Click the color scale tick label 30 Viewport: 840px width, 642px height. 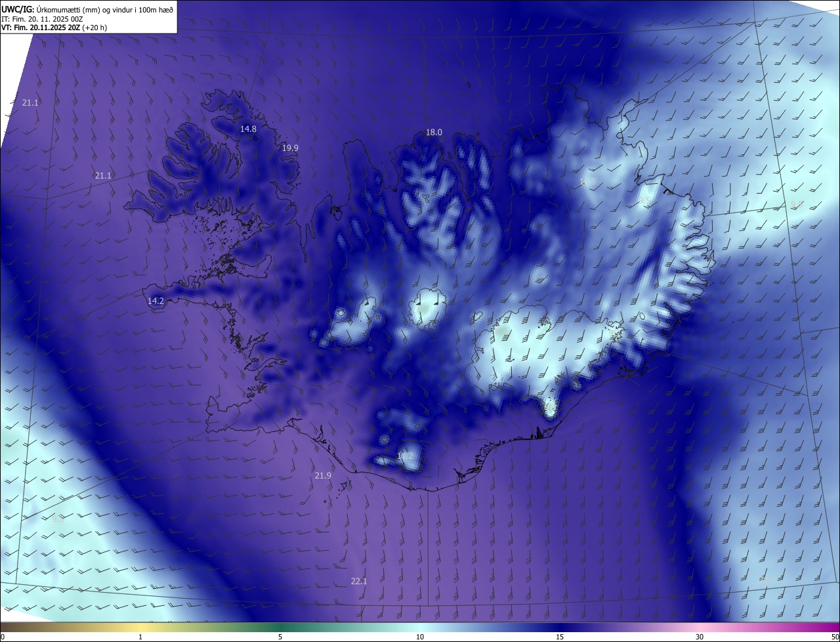pos(700,637)
